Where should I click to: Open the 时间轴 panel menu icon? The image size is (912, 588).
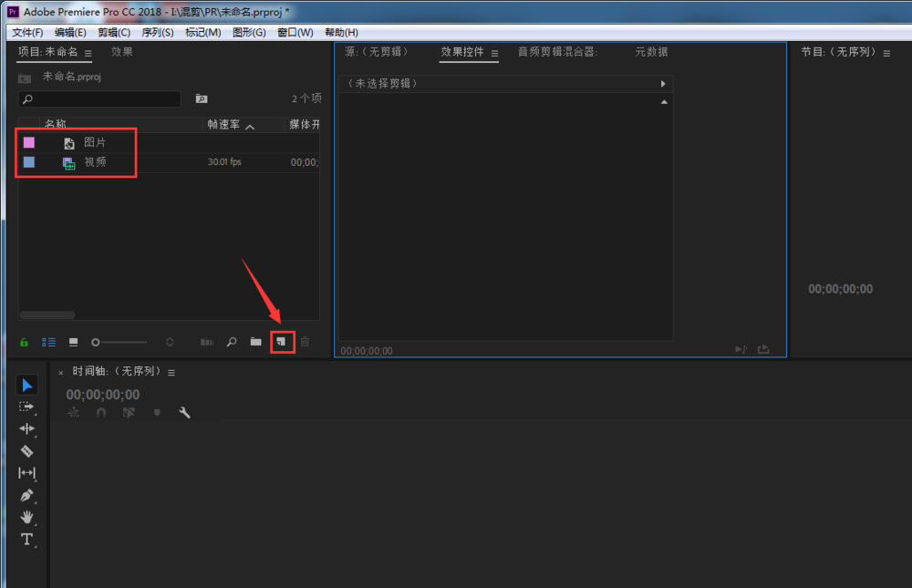coord(171,373)
